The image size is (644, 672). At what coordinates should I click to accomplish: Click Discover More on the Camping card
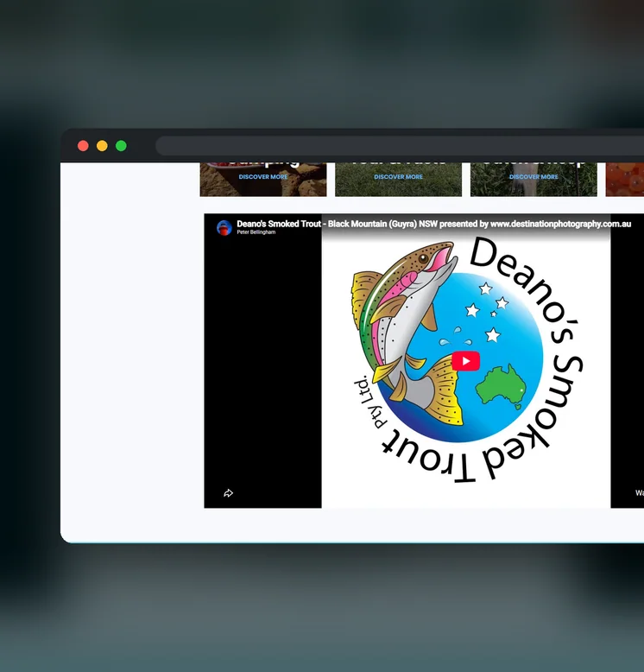pos(263,176)
